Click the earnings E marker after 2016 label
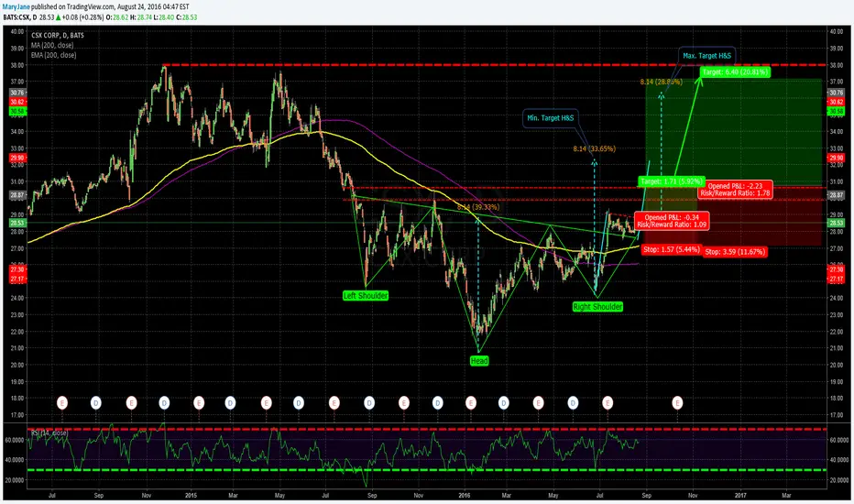The width and height of the screenshot is (854, 504). coord(471,403)
